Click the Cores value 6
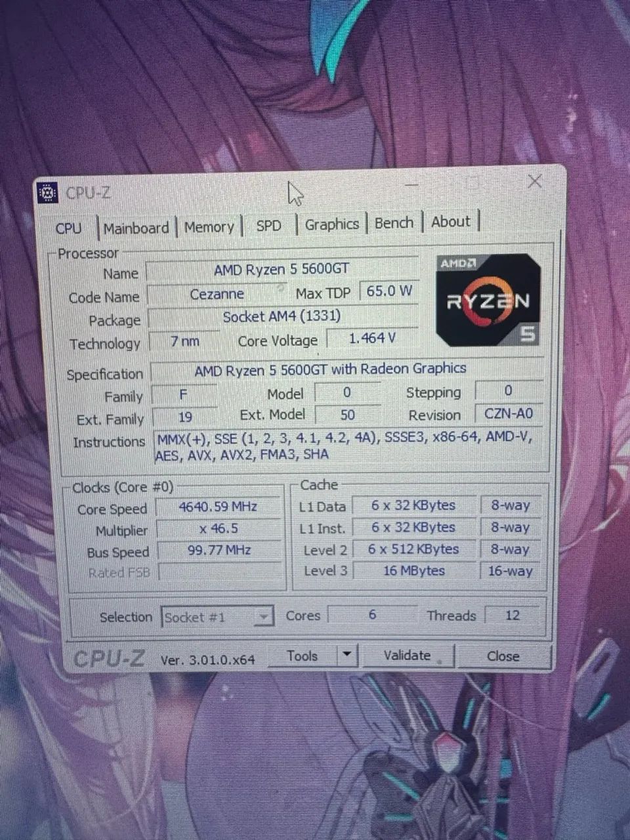This screenshot has height=840, width=630. (x=372, y=615)
